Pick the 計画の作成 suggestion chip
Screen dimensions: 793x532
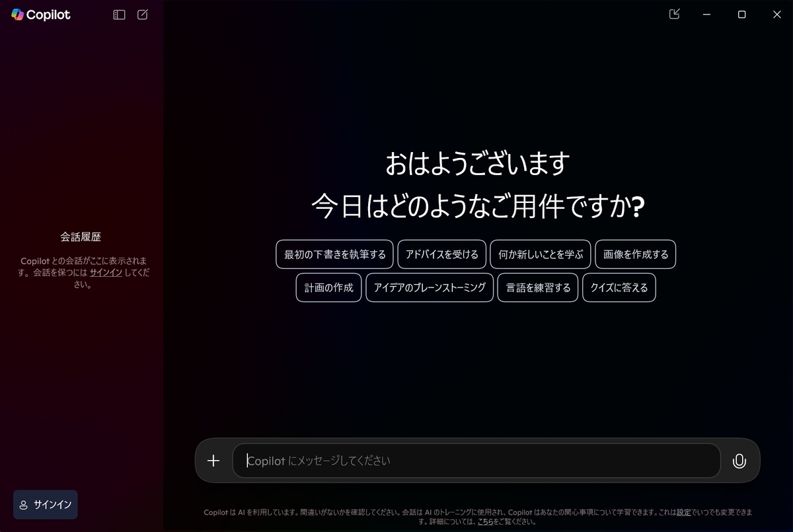[329, 287]
